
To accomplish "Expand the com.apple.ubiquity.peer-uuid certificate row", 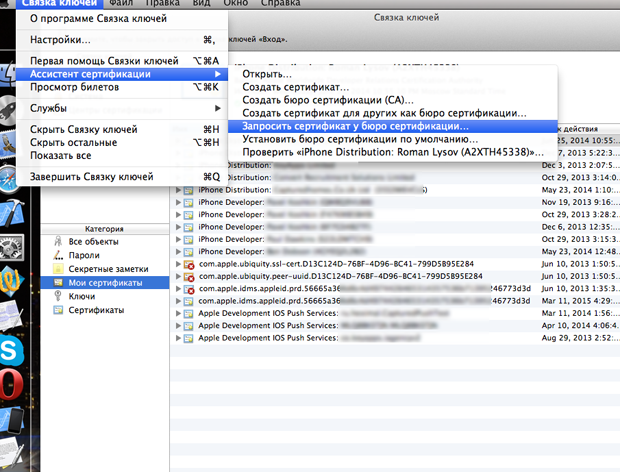I will tap(178, 276).
